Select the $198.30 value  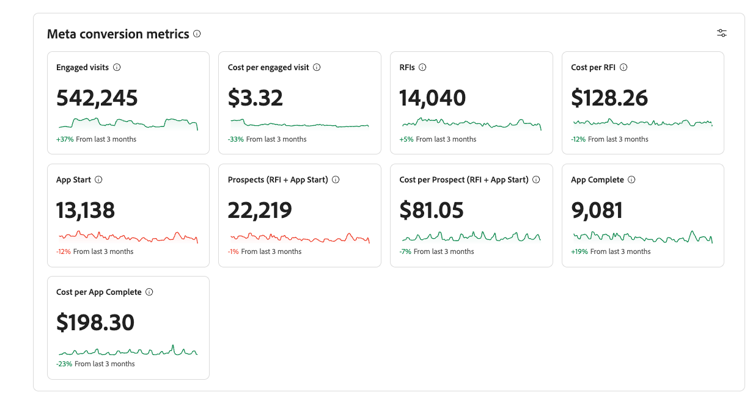click(x=95, y=323)
